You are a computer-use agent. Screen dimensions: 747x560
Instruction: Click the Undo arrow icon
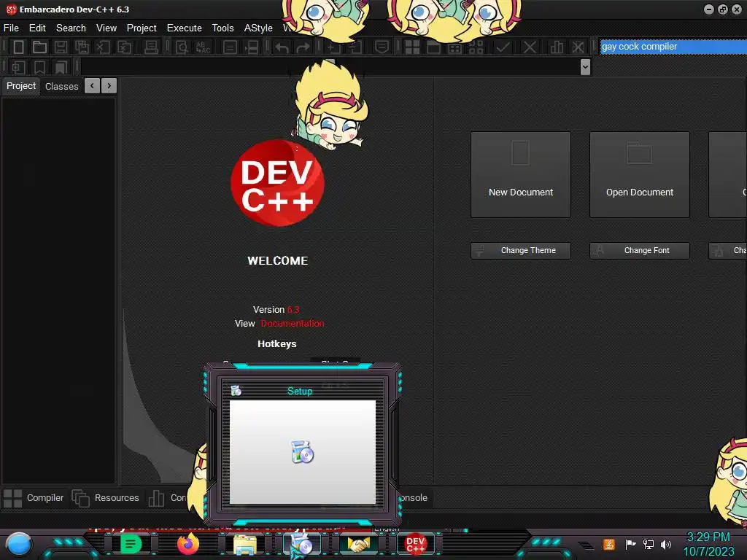point(282,47)
